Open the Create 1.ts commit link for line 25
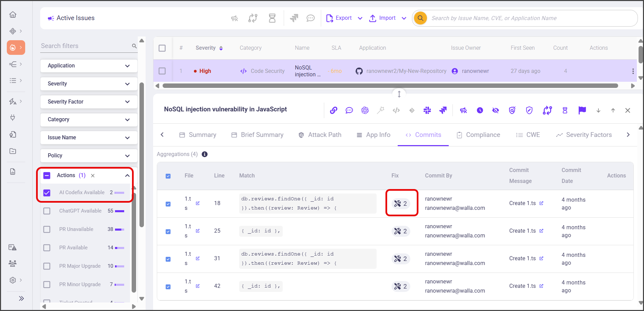This screenshot has height=311, width=644. tap(541, 231)
